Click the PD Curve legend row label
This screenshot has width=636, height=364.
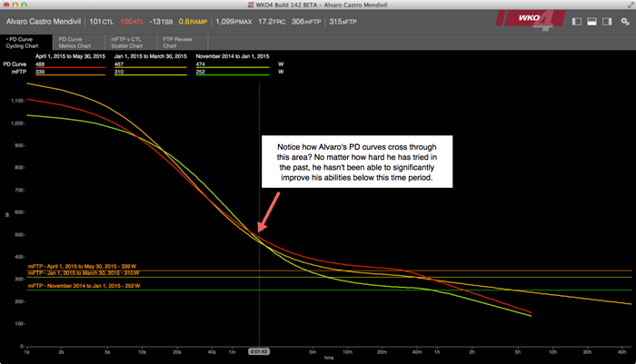pyautogui.click(x=15, y=64)
